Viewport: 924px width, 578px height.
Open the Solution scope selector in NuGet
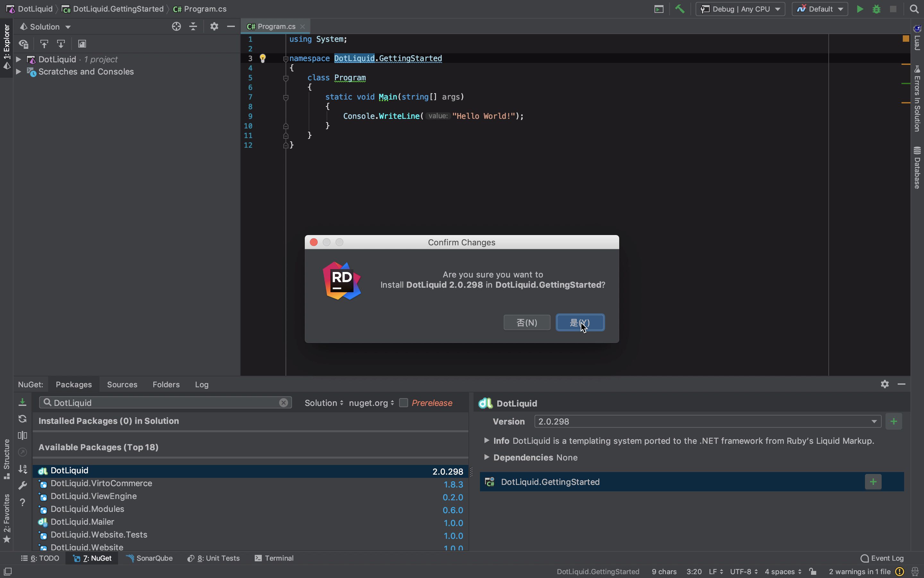[324, 403]
